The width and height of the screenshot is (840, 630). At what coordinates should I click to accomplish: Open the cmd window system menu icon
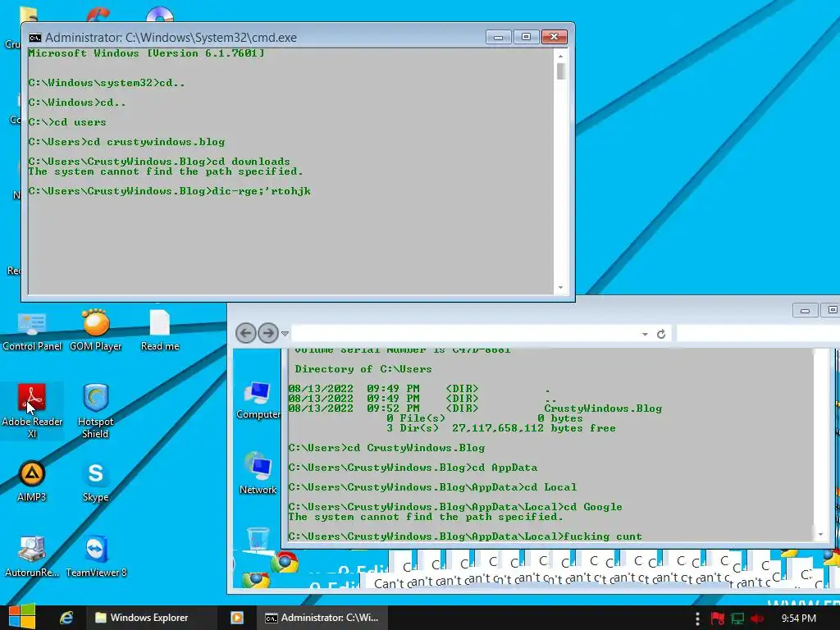tap(35, 38)
